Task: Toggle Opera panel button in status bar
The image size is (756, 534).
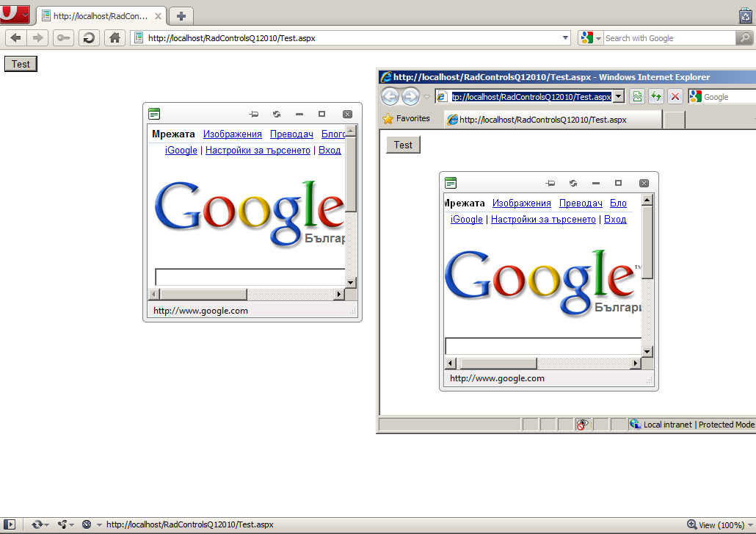Action: point(9,524)
